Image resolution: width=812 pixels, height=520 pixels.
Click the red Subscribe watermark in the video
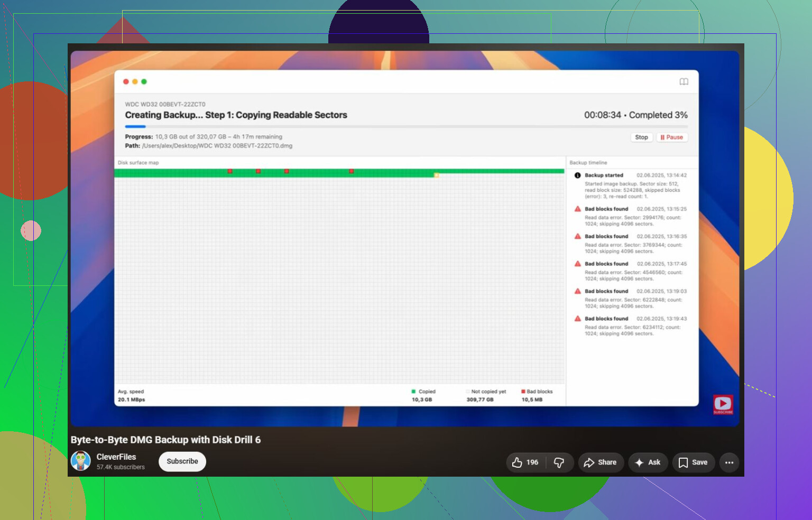(x=723, y=405)
